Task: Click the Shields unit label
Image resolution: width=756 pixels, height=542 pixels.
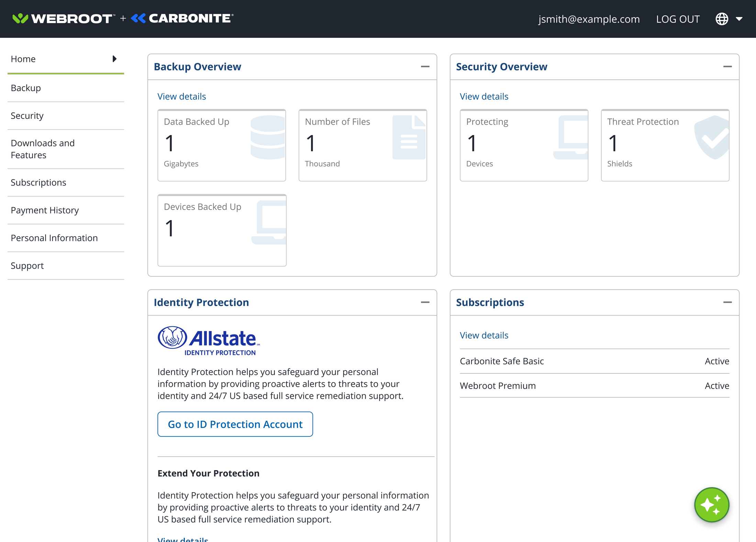Action: click(x=619, y=164)
